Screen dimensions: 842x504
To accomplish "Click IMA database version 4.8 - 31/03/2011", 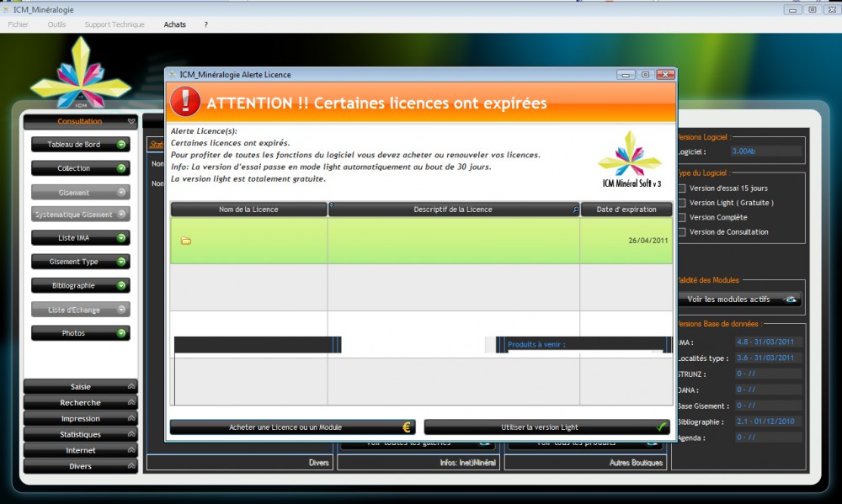I will 769,342.
